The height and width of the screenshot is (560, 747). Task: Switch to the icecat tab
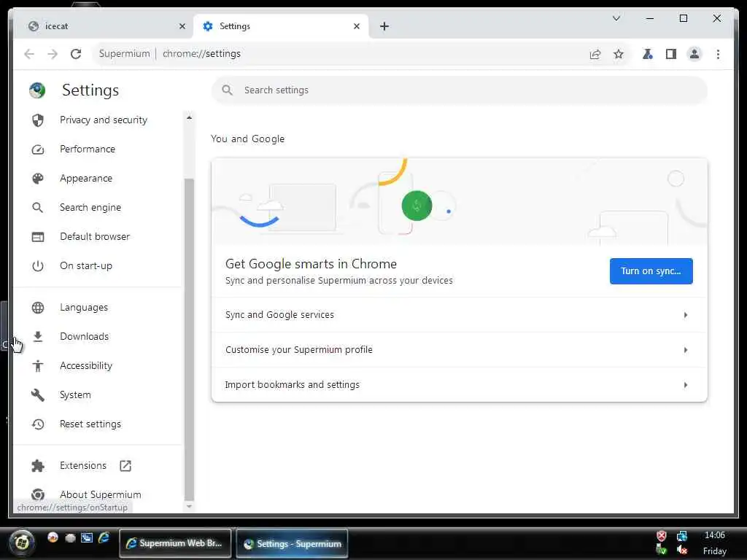point(102,26)
